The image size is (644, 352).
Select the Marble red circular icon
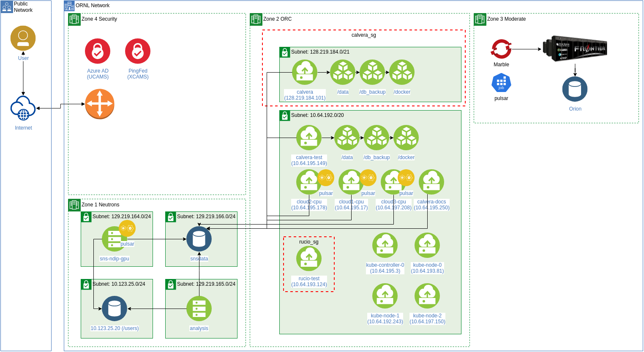pyautogui.click(x=501, y=49)
